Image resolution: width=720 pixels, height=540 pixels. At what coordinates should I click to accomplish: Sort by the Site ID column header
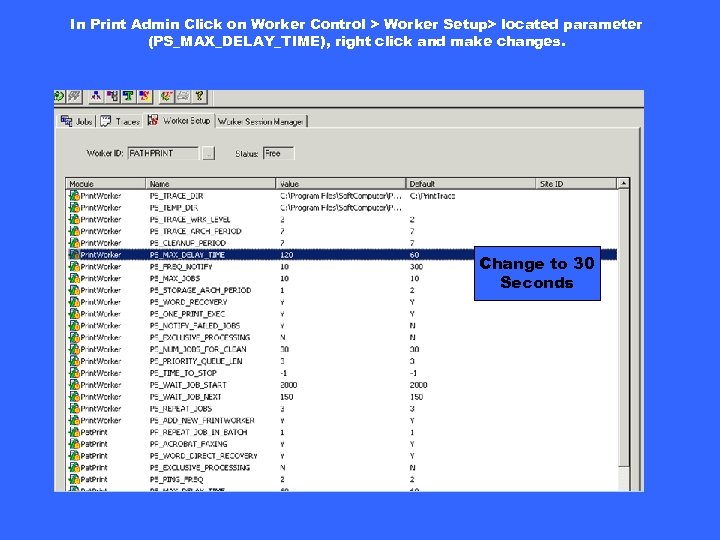[576, 184]
